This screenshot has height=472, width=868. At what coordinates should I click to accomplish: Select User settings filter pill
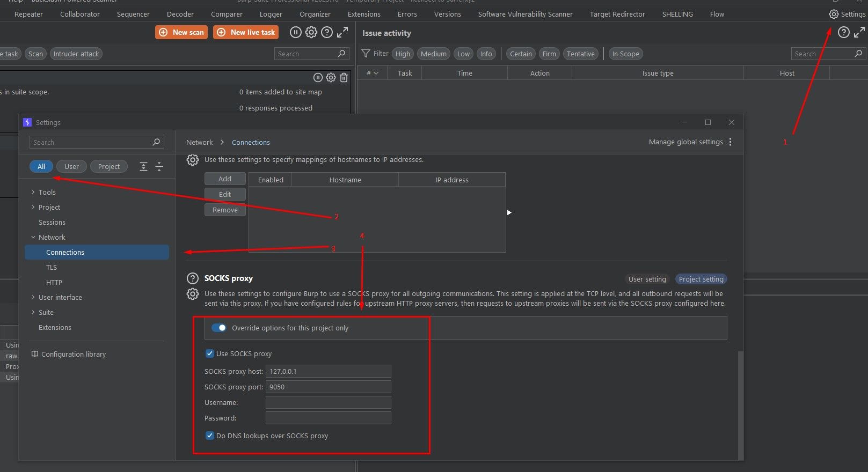(x=71, y=167)
